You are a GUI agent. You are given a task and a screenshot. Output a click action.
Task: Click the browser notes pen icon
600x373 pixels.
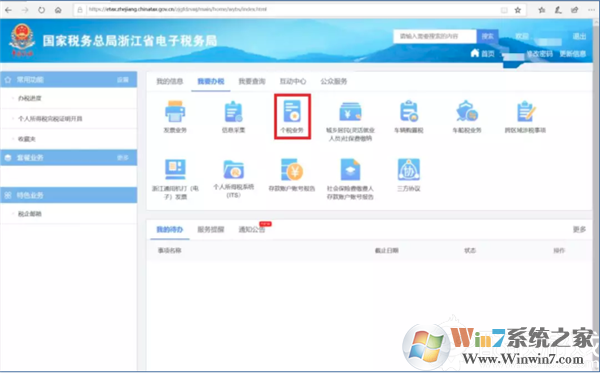(x=558, y=10)
